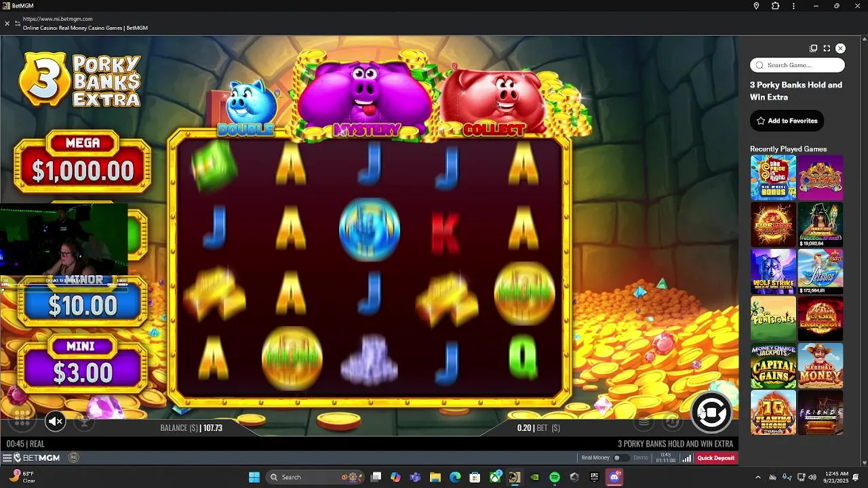Open browser extensions puzzle icon
This screenshot has height=488, width=868.
775,6
